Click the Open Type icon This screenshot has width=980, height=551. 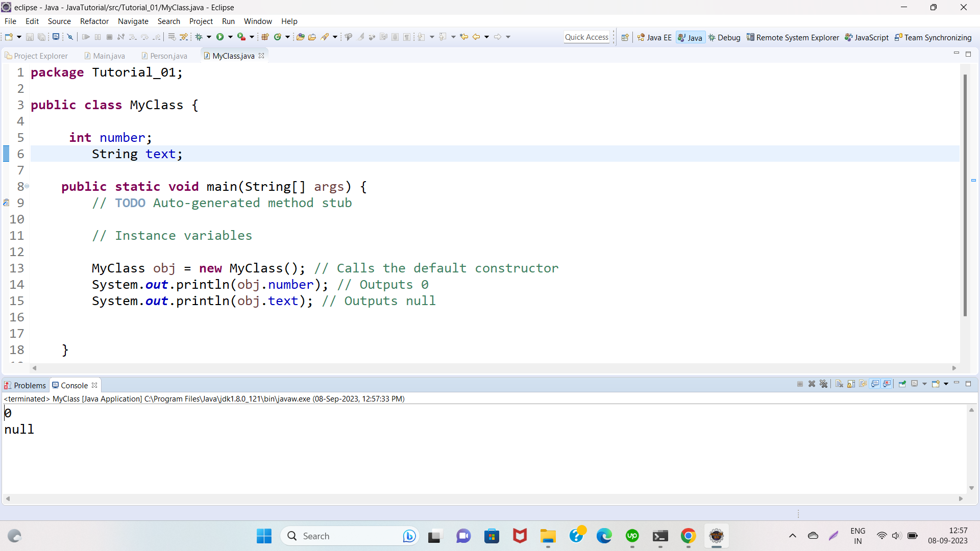tap(300, 37)
